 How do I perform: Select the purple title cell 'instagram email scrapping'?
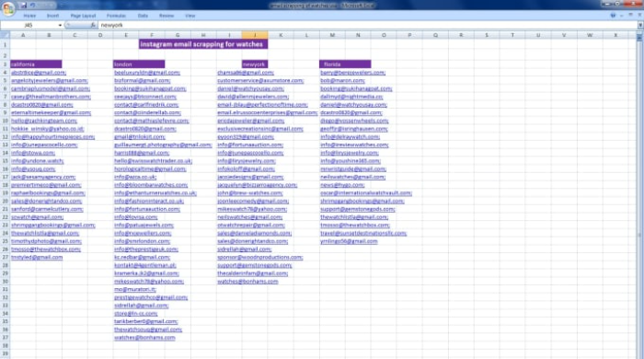203,44
